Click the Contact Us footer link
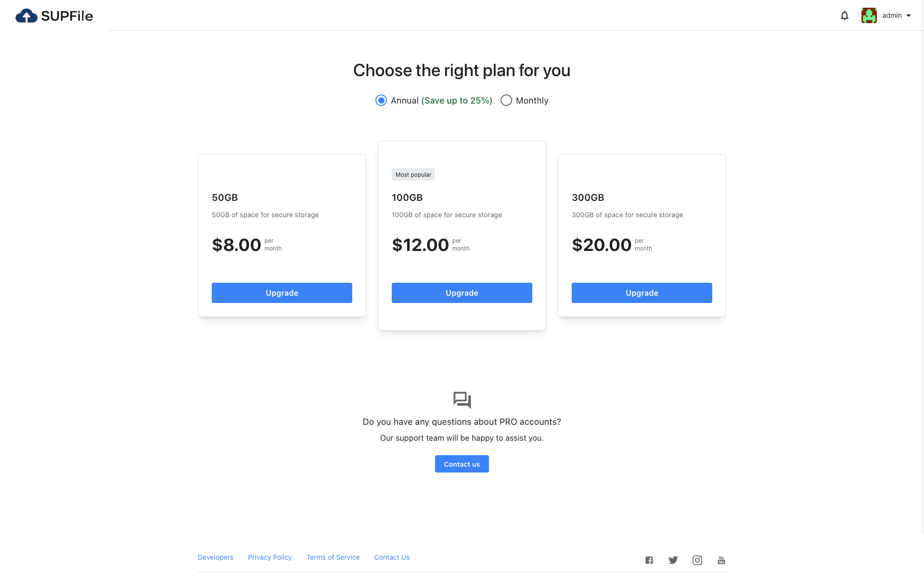924x578 pixels. coord(392,557)
